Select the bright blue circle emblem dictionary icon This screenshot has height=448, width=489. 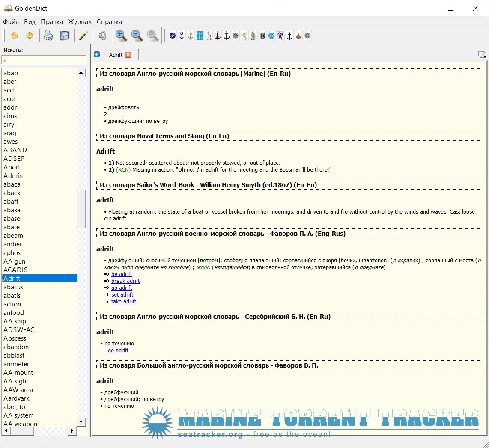(271, 36)
